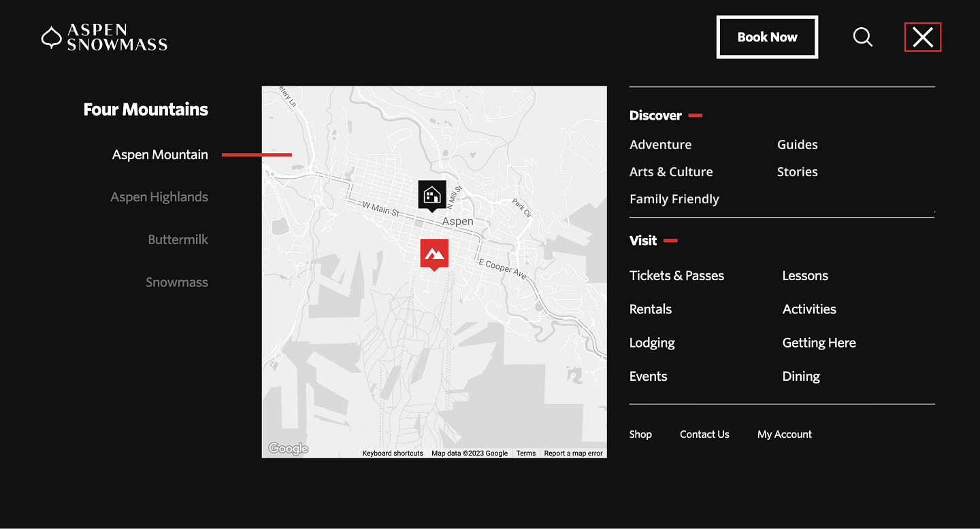
Task: Open the Visit section heading
Action: tap(643, 241)
